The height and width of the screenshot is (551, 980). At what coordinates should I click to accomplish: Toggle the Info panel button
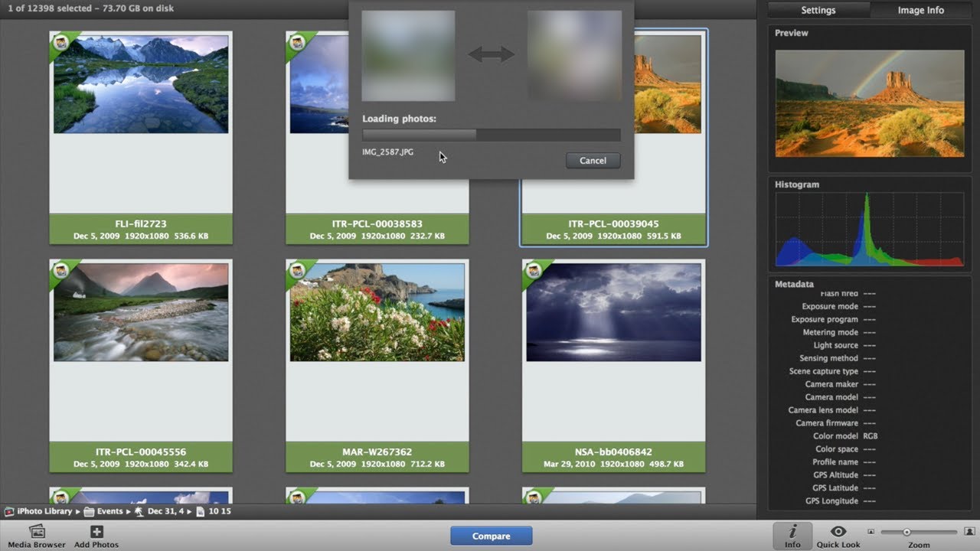[792, 536]
